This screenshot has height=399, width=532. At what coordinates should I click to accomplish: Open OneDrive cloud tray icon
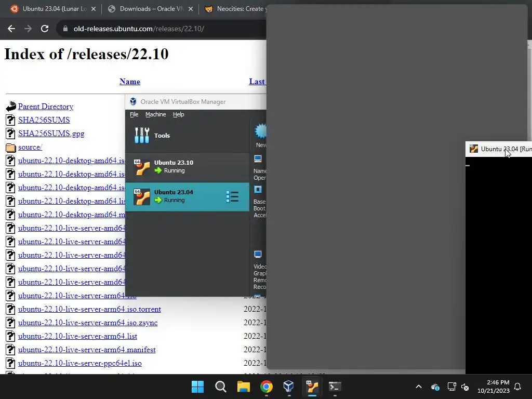pos(435,387)
